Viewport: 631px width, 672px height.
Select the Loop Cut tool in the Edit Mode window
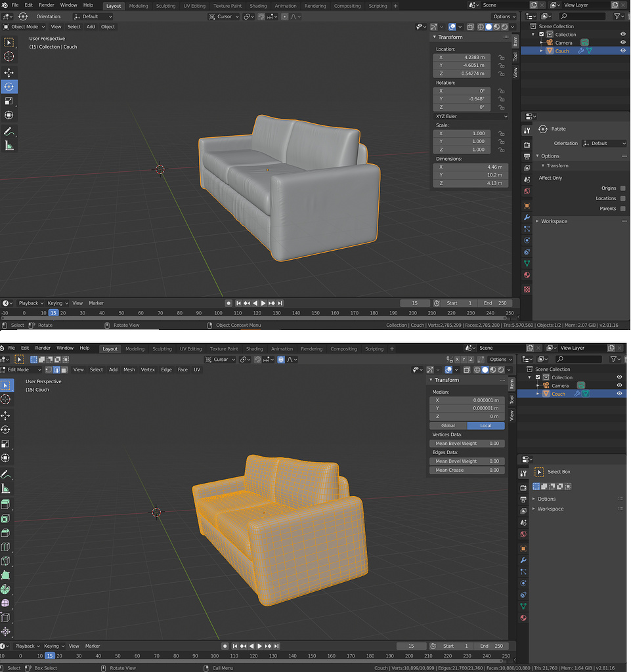pos(5,547)
